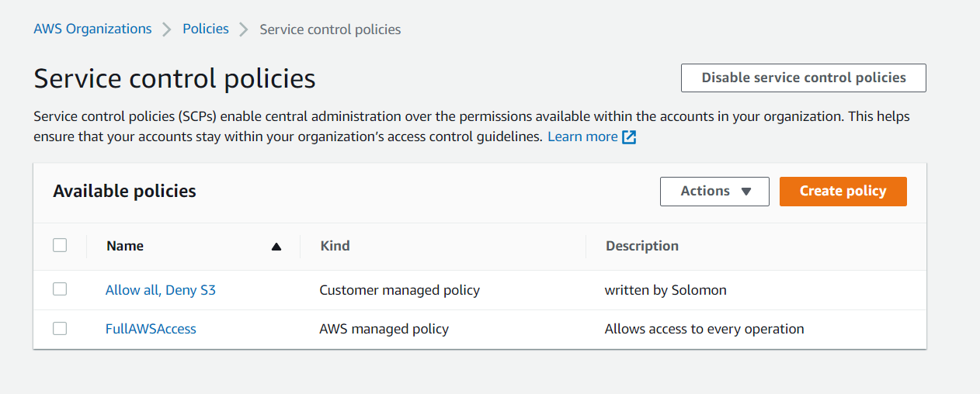Viewport: 980px width, 394px height.
Task: Click Allows access to every operation text
Action: click(704, 329)
